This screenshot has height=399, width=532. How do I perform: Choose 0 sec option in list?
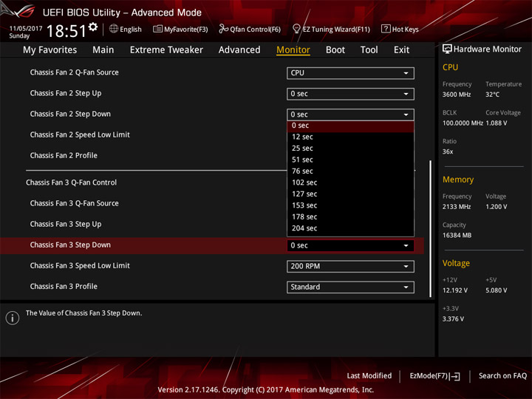pyautogui.click(x=350, y=126)
